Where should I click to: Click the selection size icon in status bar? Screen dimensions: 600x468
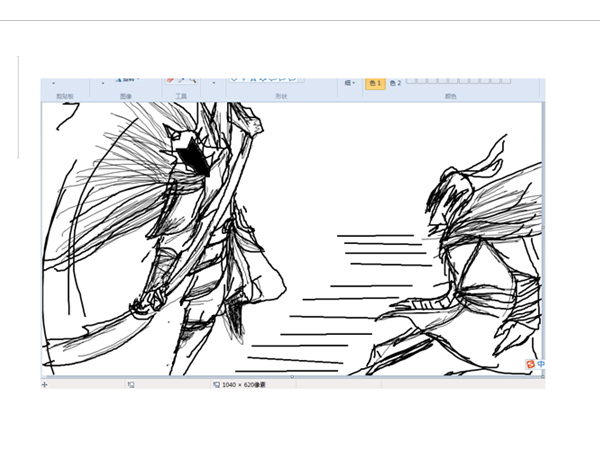[131, 384]
